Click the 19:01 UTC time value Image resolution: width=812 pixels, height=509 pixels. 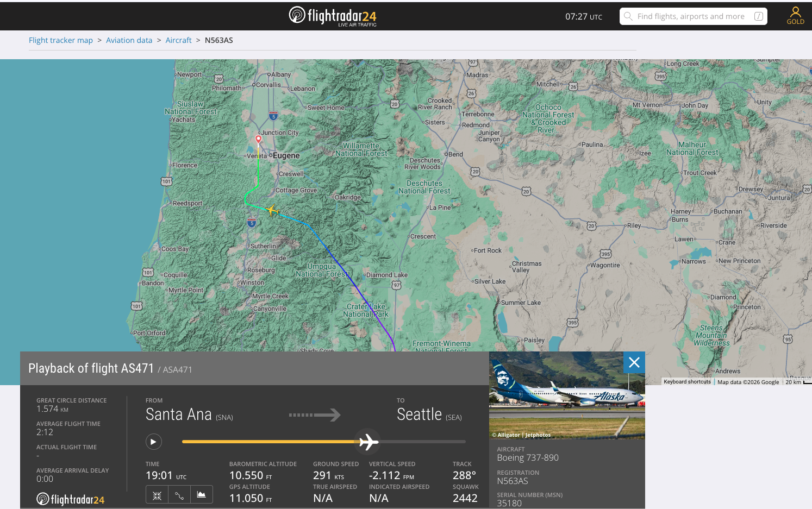tap(166, 475)
